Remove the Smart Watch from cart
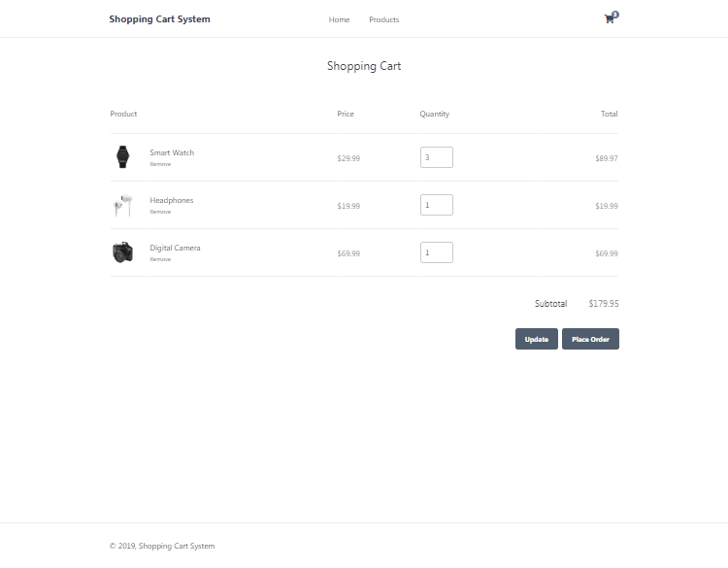The width and height of the screenshot is (728, 568). [160, 164]
